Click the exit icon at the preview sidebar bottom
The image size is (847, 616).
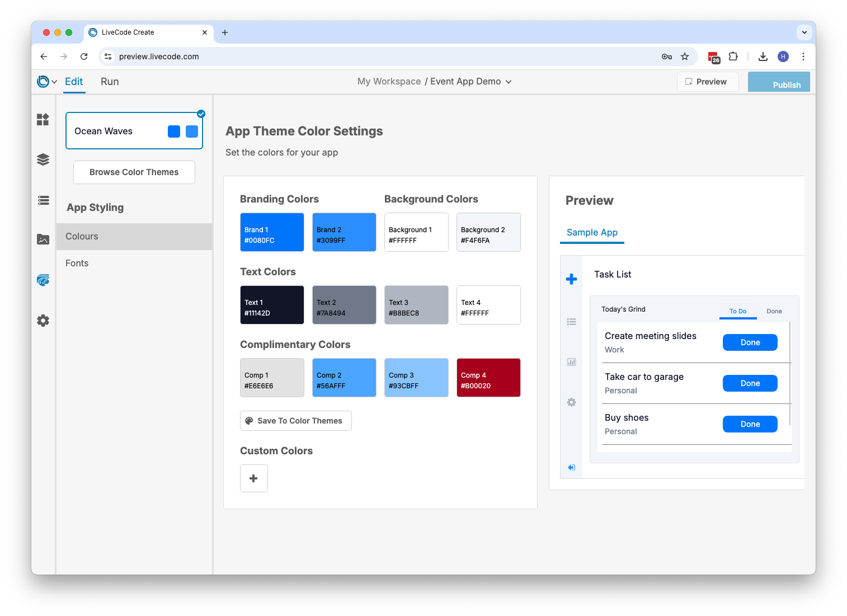pyautogui.click(x=571, y=467)
